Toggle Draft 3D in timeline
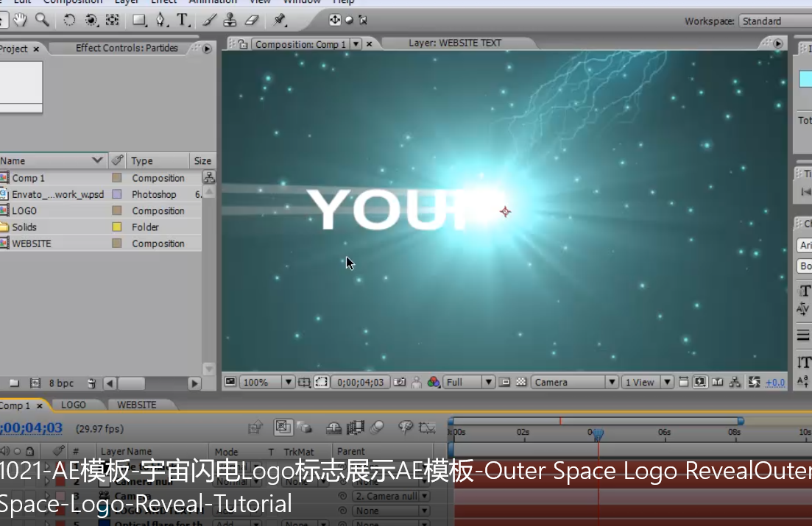Viewport: 812px width, 526px height. click(306, 427)
